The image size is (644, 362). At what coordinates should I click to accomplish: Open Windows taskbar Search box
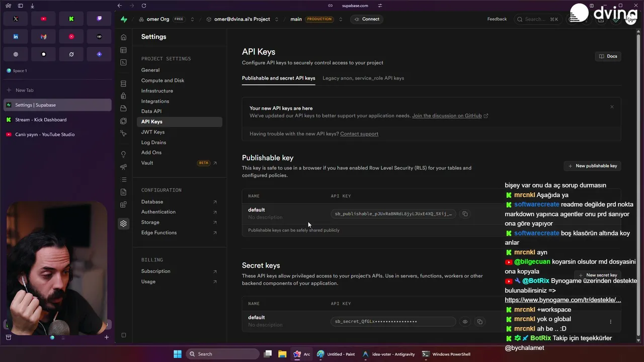click(x=222, y=354)
